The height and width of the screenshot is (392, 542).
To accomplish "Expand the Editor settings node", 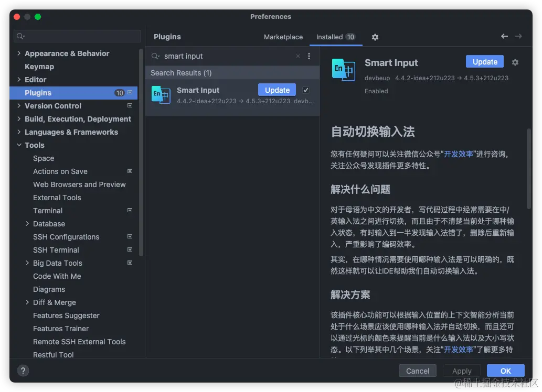I will 19,80.
